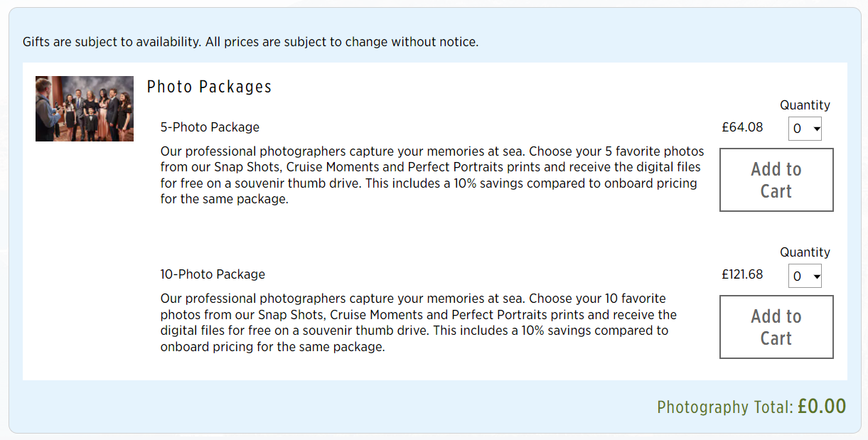
Task: Click the Quantity label above 5-Photo selector
Action: pyautogui.click(x=805, y=105)
